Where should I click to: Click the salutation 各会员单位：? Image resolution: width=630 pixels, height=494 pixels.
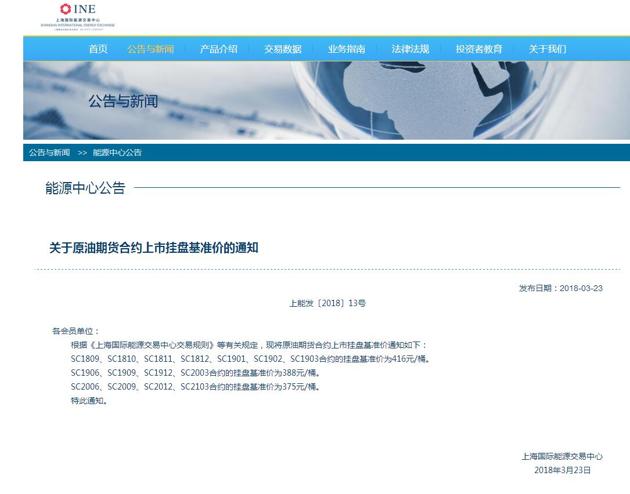point(76,331)
